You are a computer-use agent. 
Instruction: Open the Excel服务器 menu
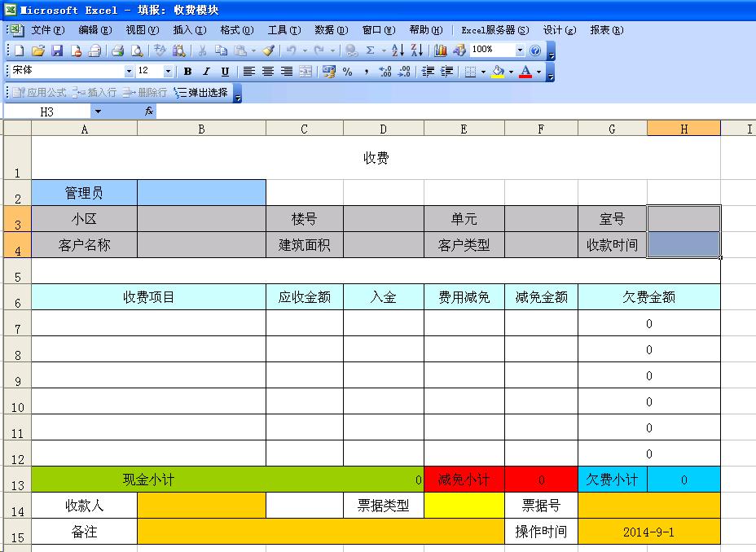click(494, 30)
